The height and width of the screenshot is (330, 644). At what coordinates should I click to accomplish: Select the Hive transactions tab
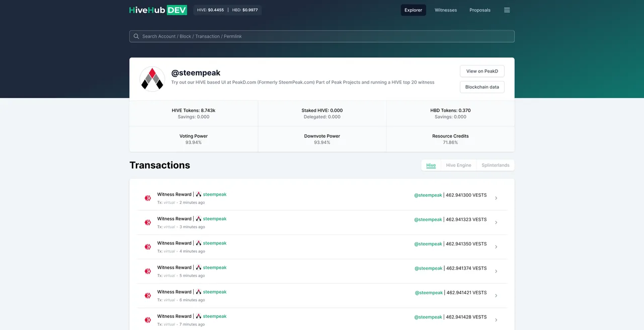tap(431, 165)
